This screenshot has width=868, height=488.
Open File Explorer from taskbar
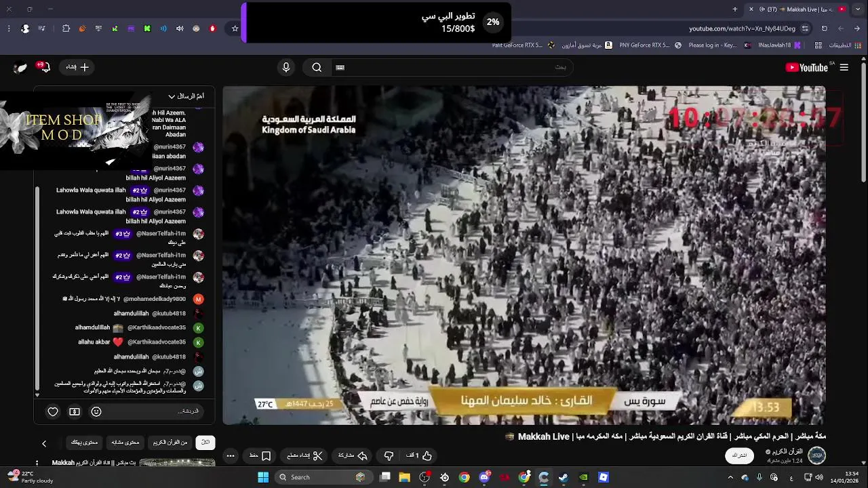(405, 477)
